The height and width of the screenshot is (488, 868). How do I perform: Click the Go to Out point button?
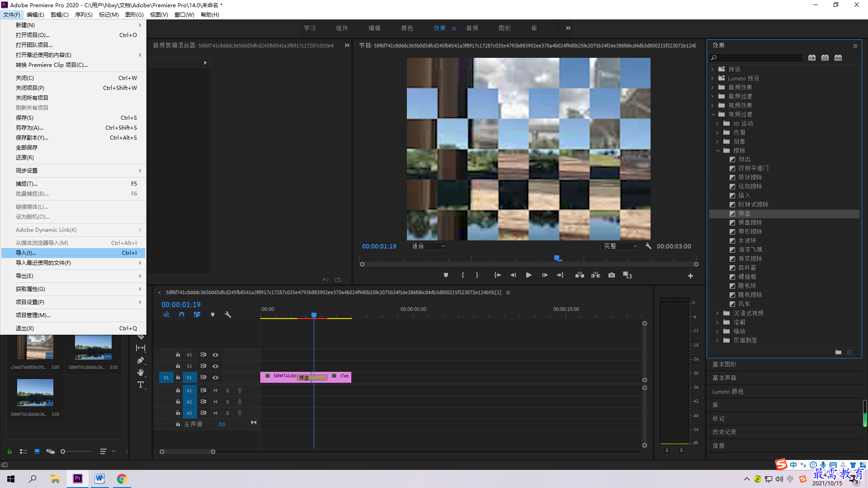(x=560, y=275)
